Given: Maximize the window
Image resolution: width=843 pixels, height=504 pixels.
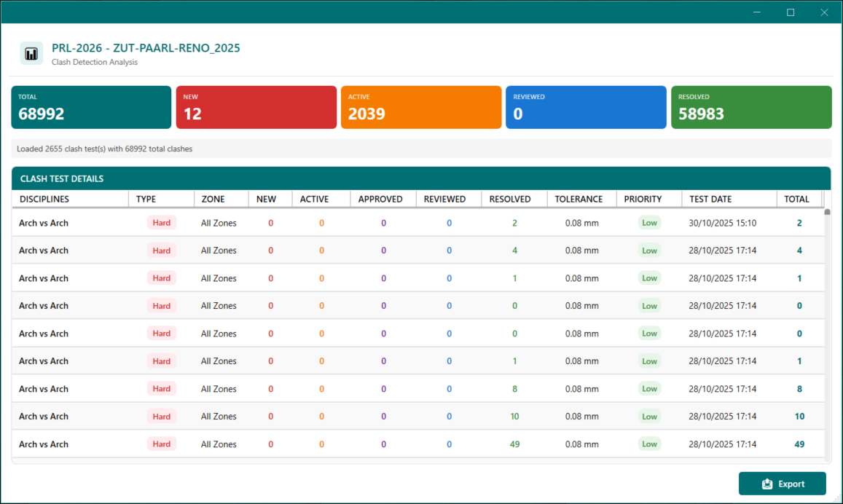Looking at the screenshot, I should (x=791, y=12).
